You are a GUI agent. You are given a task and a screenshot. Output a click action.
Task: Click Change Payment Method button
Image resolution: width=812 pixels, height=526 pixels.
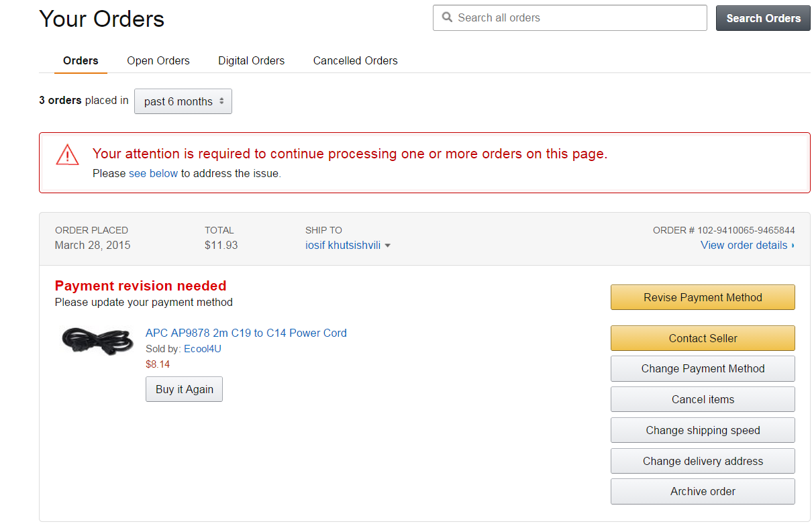pyautogui.click(x=703, y=368)
